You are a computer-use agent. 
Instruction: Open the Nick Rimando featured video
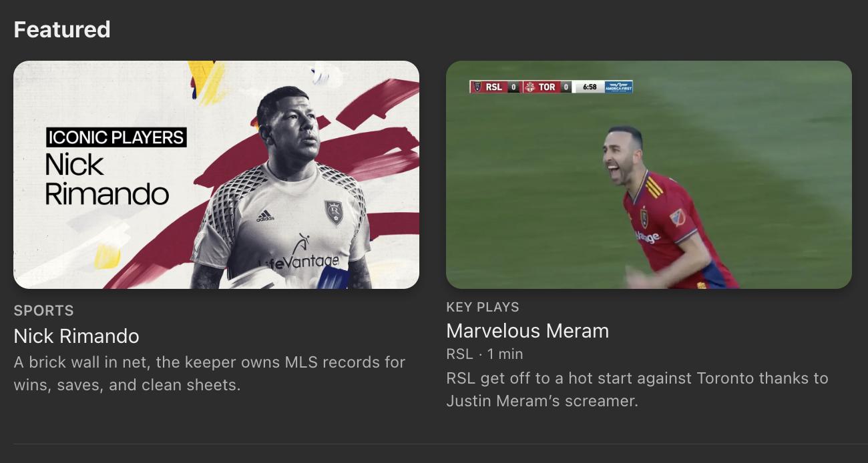pyautogui.click(x=217, y=175)
